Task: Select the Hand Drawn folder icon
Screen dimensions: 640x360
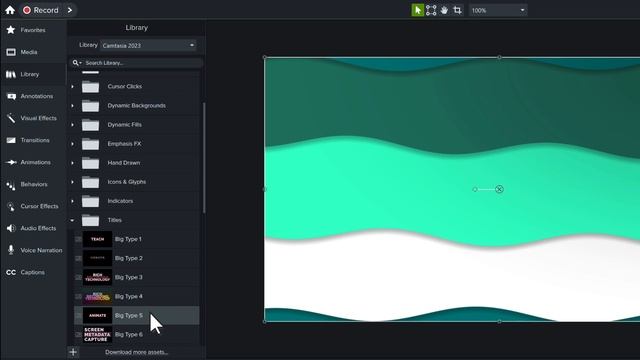Action: [x=90, y=163]
